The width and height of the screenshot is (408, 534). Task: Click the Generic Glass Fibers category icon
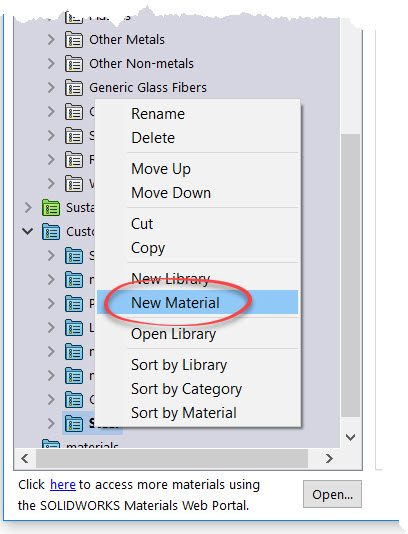coord(74,88)
